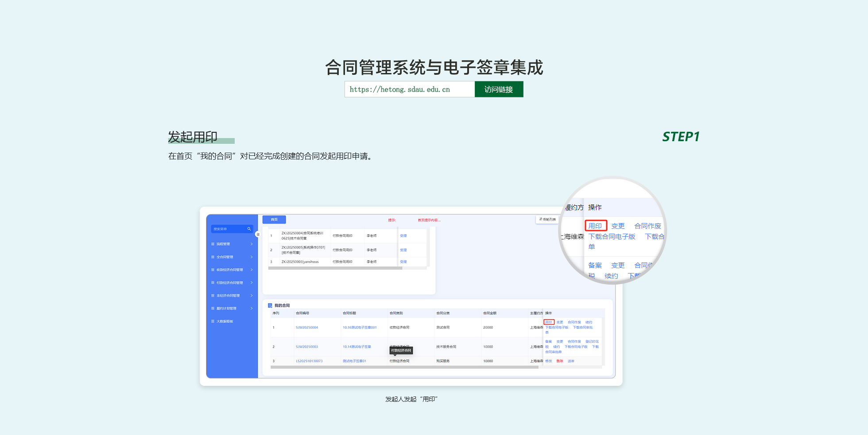Click the grid icon beside 非经济合同管理

213,296
